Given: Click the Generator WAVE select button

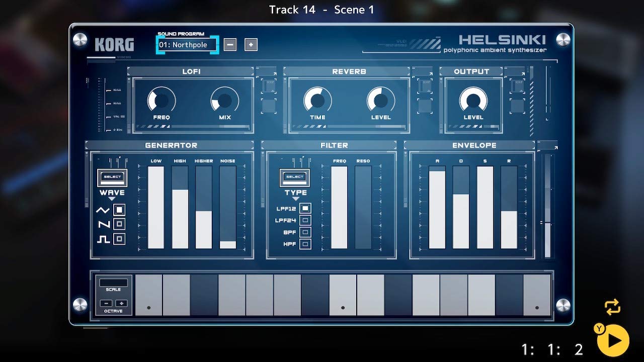Looking at the screenshot, I should pos(112,177).
